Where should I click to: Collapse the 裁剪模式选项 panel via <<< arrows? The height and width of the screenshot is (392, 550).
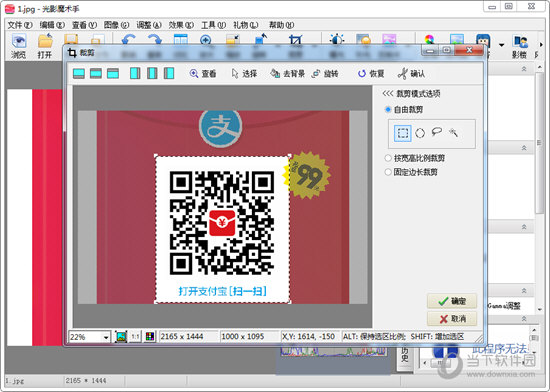tap(388, 94)
